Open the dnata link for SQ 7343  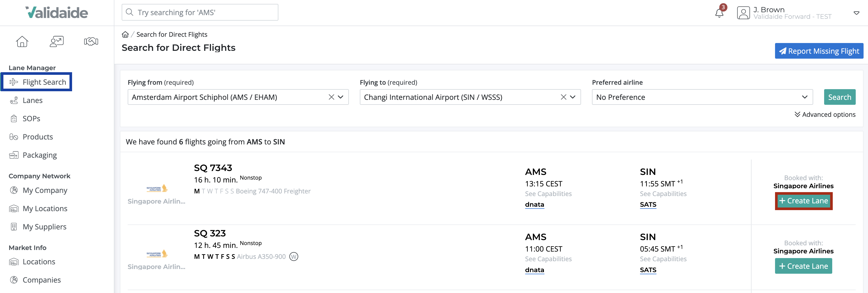[x=535, y=205]
